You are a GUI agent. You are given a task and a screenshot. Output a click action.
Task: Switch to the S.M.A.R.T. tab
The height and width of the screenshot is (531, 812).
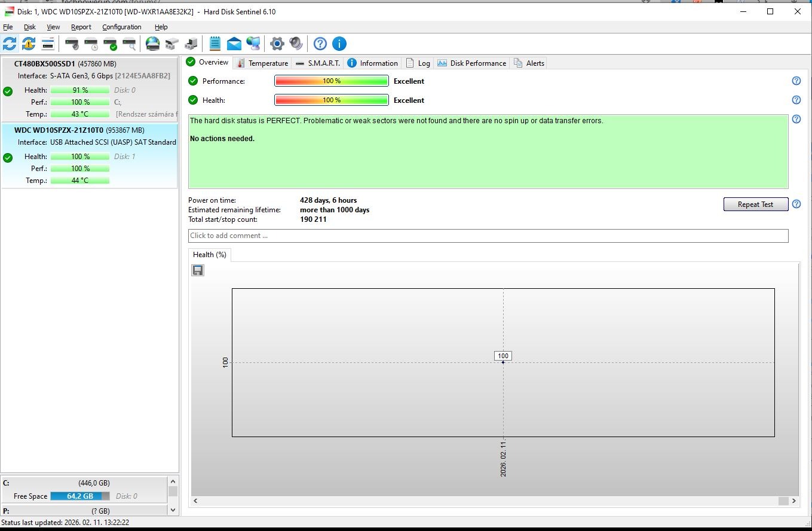[318, 63]
